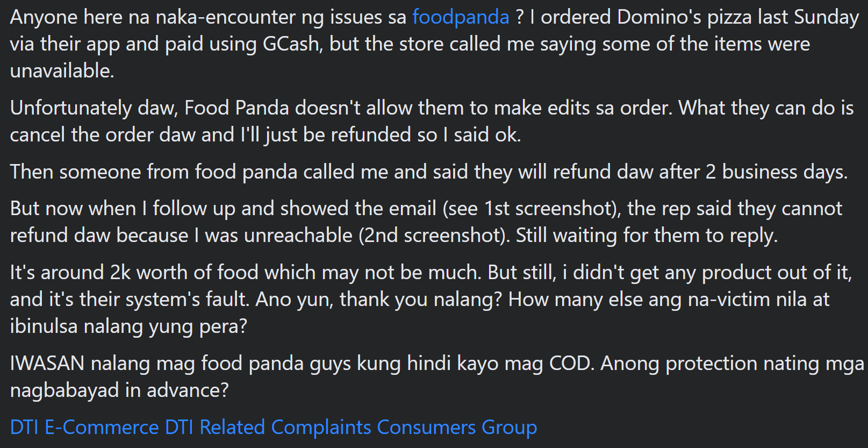This screenshot has width=868, height=448.
Task: Click the paragraph starting 'It's around 2k worth'
Action: pos(431,300)
